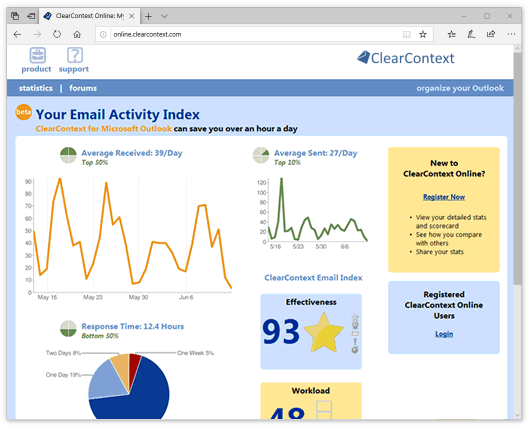Click Your Email Activity Index title
The width and height of the screenshot is (532, 428).
[118, 114]
